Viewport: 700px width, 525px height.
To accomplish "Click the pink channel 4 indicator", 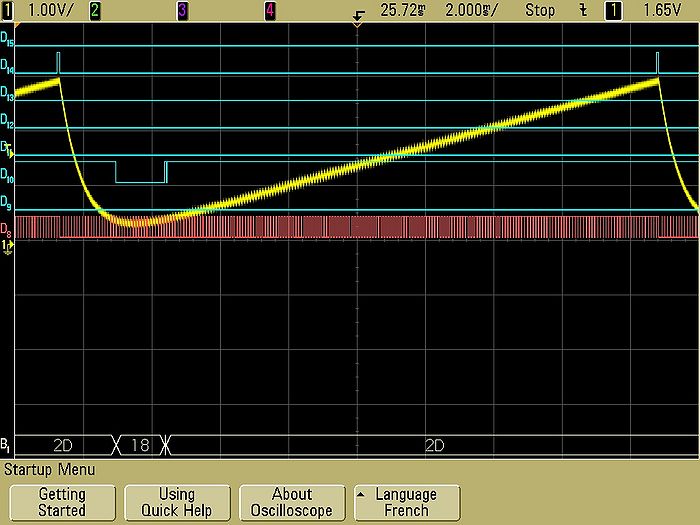I will click(x=270, y=8).
